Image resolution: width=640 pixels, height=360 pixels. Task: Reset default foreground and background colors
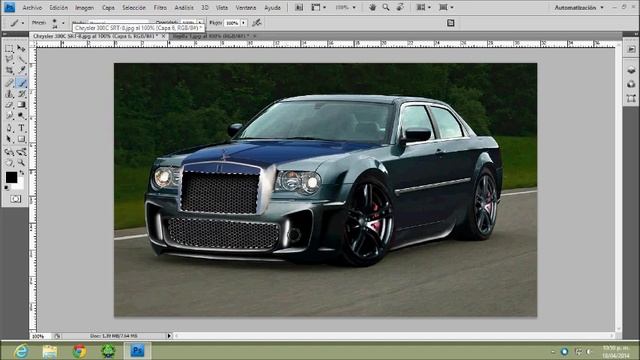7,188
